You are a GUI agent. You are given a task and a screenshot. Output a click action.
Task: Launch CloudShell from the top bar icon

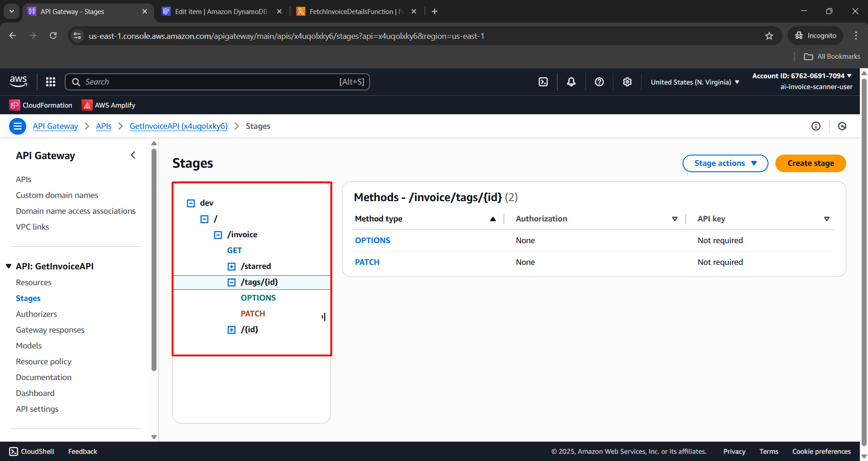[543, 82]
